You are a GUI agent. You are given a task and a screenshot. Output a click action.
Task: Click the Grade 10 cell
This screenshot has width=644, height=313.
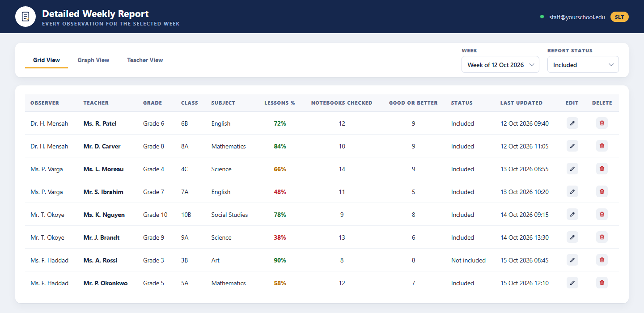click(155, 215)
